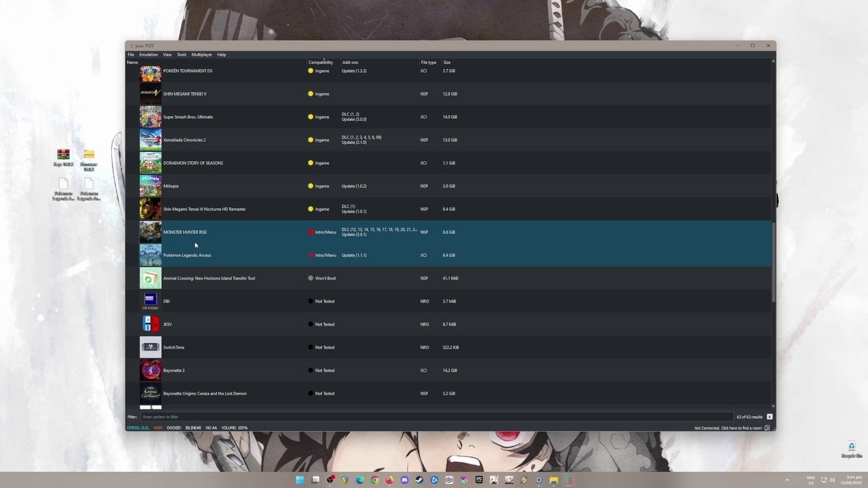Select the SwitchTime homebrew icon

tap(151, 348)
